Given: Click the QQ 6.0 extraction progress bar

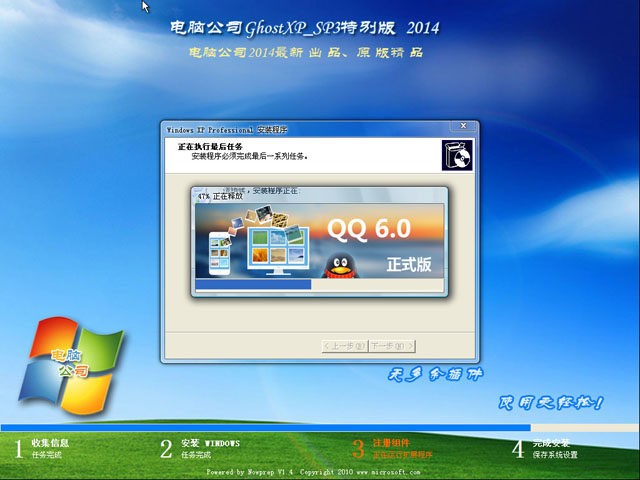Looking at the screenshot, I should pyautogui.click(x=319, y=284).
